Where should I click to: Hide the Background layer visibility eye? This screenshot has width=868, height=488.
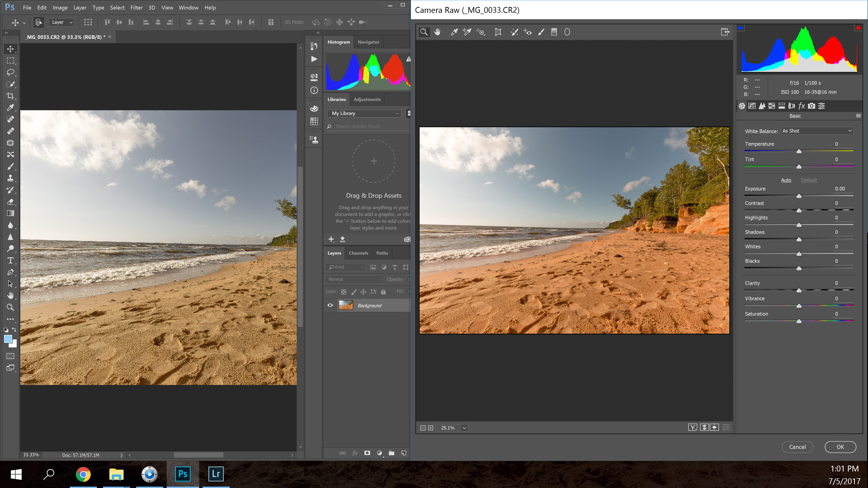tap(330, 305)
